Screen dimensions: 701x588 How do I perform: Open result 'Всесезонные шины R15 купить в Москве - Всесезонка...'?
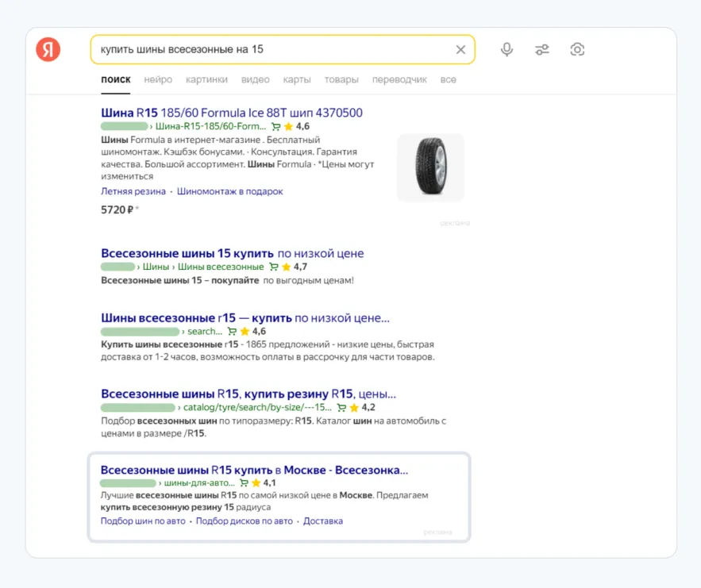pyautogui.click(x=254, y=470)
